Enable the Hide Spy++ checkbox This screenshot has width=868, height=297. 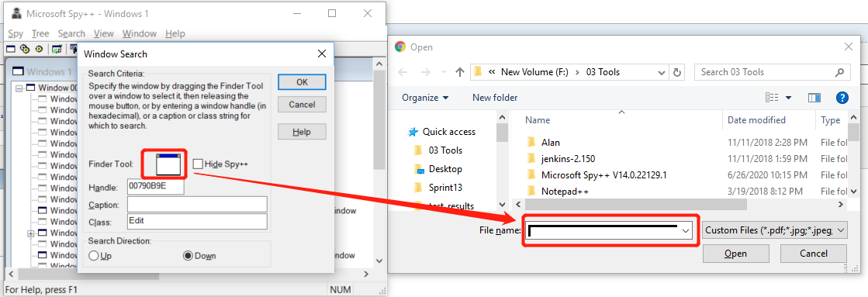pos(198,164)
